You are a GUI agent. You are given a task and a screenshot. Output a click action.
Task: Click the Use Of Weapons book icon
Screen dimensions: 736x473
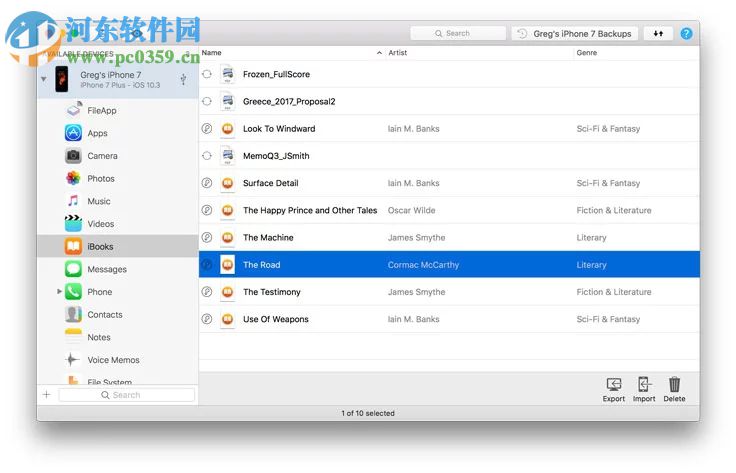[x=228, y=319]
